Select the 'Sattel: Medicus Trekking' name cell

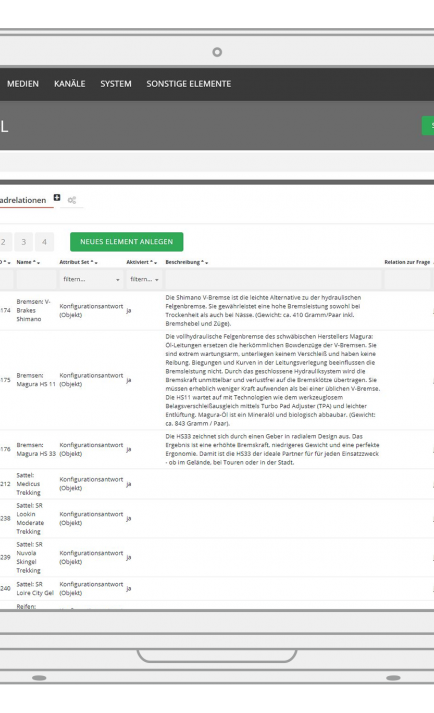(x=29, y=484)
